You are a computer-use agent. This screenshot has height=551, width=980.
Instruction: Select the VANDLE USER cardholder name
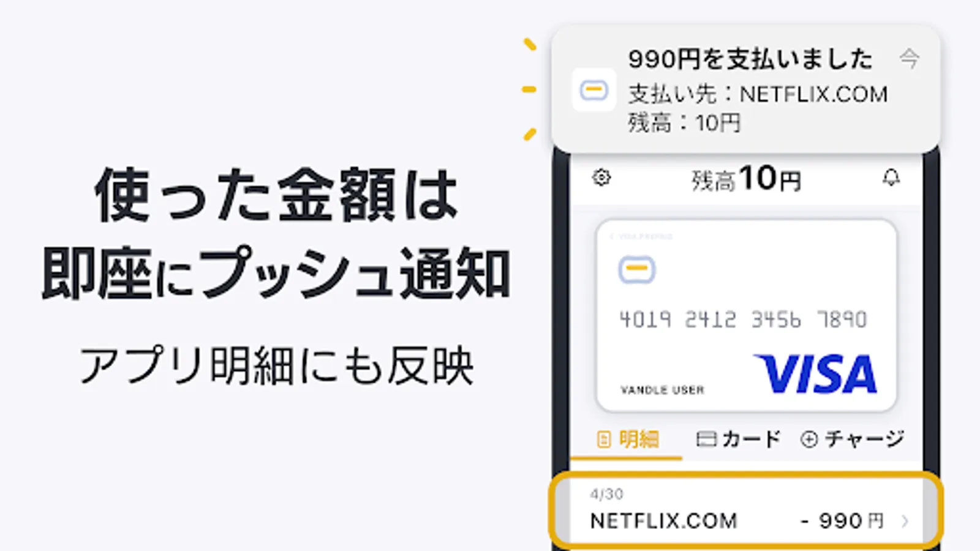tap(662, 390)
